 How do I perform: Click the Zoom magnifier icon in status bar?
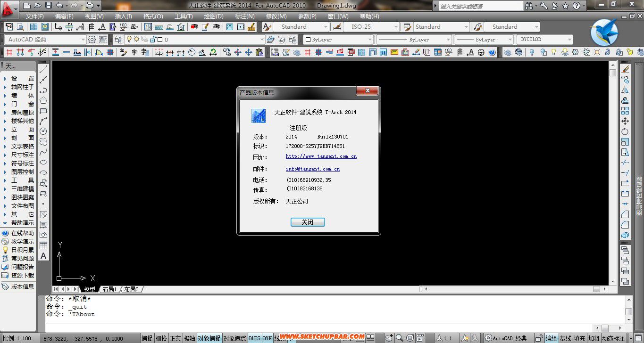[400, 338]
